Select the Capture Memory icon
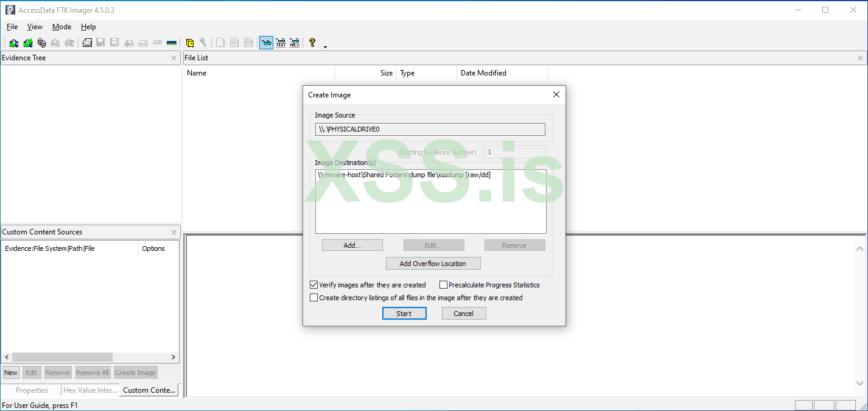Screen dimensions: 868x411 pyautogui.click(x=172, y=42)
